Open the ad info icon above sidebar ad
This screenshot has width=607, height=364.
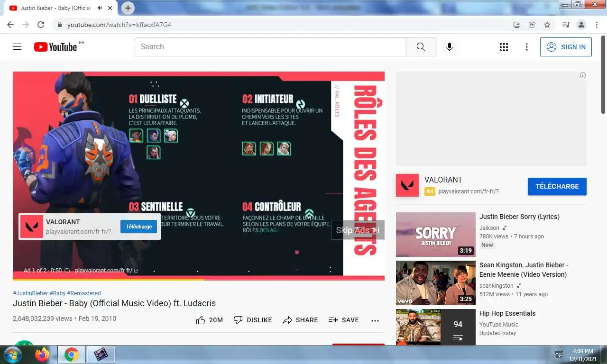pos(583,75)
